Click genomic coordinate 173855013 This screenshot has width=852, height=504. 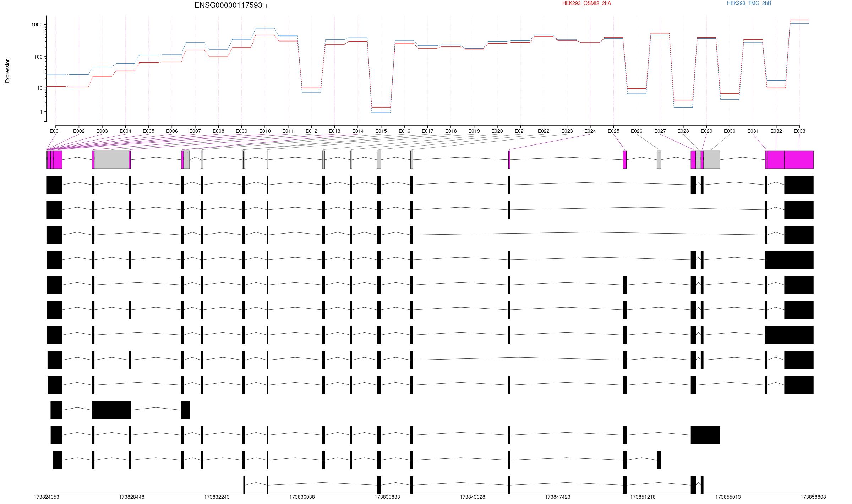(728, 497)
